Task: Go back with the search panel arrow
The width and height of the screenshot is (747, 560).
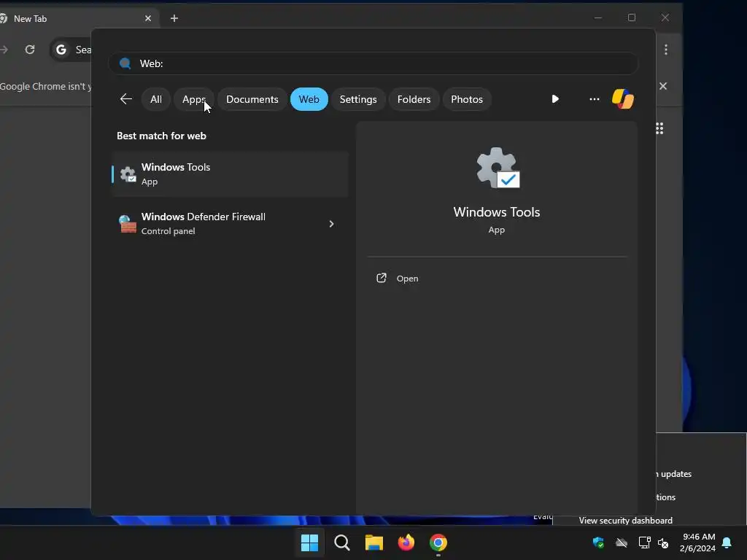Action: (x=125, y=99)
